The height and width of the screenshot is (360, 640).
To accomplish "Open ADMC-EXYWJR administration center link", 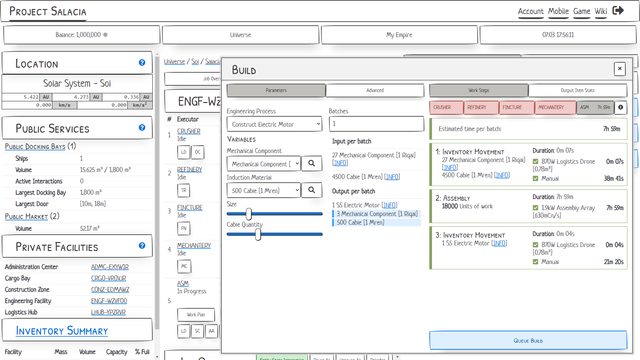I will coord(110,267).
